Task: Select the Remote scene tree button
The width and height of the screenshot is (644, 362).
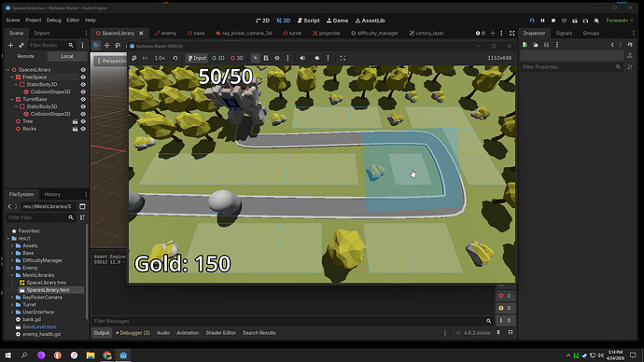Action: [25, 56]
